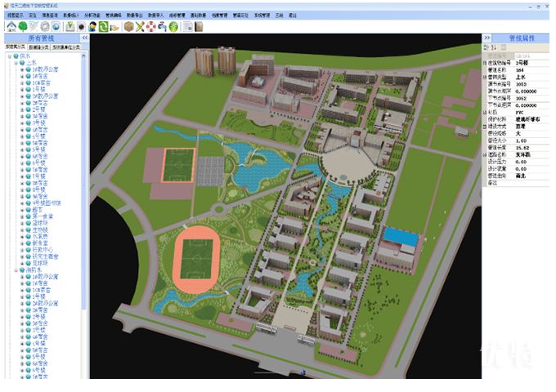Click the green tree toolbar icon

(x=23, y=26)
